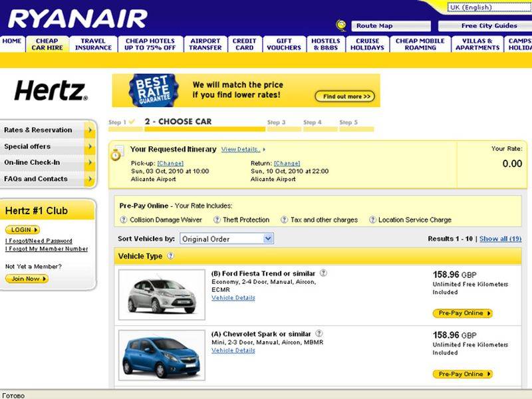This screenshot has width=532, height=399.
Task: Click the '158.96 GBP' Ford Fiesta price
Action: (455, 275)
